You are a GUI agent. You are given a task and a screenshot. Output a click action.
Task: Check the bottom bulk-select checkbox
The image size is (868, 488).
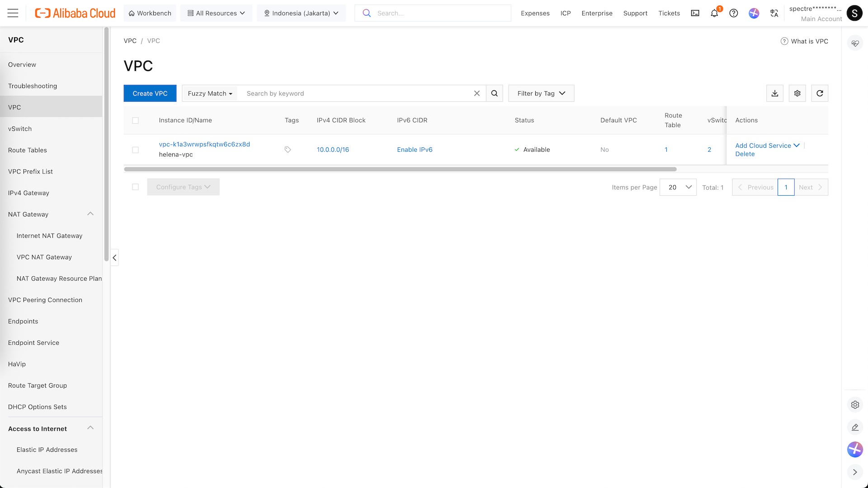pos(135,187)
